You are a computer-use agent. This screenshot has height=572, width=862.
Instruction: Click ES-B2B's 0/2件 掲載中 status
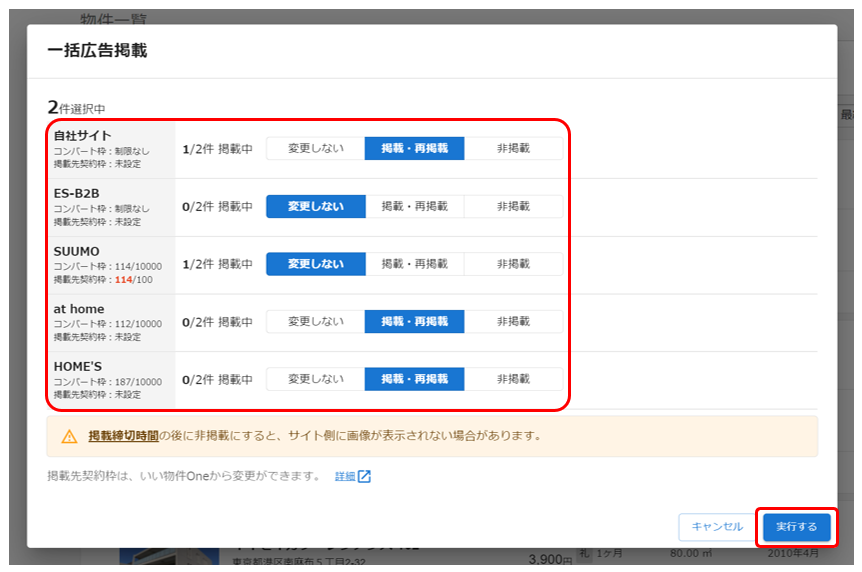(x=217, y=207)
